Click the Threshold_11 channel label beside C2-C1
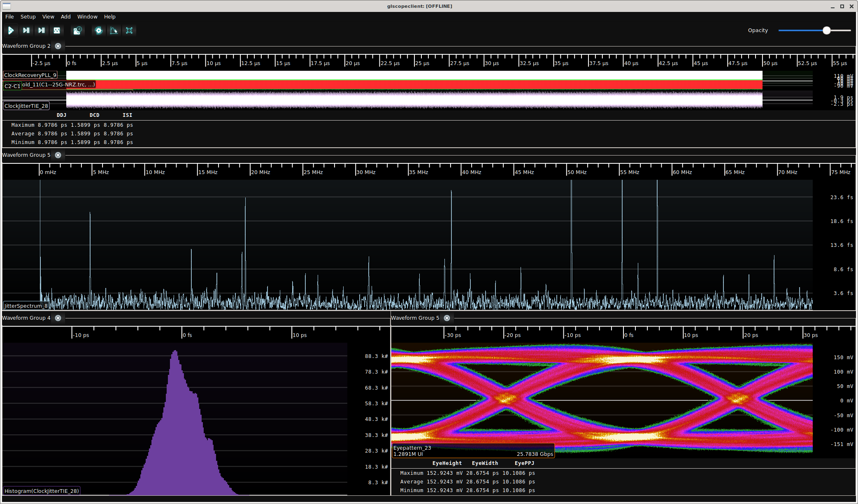 [x=58, y=85]
